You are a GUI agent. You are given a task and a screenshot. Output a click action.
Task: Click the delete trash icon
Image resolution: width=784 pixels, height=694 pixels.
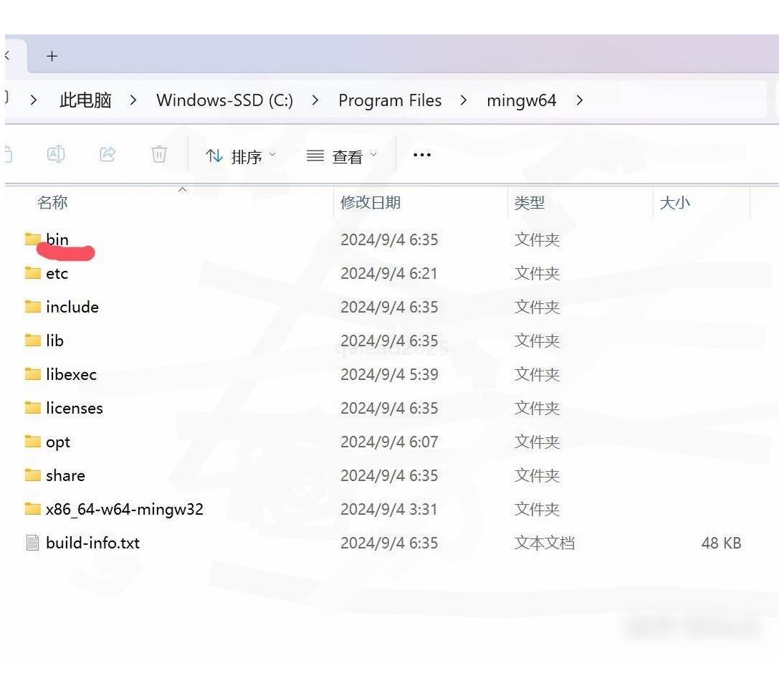pos(159,154)
